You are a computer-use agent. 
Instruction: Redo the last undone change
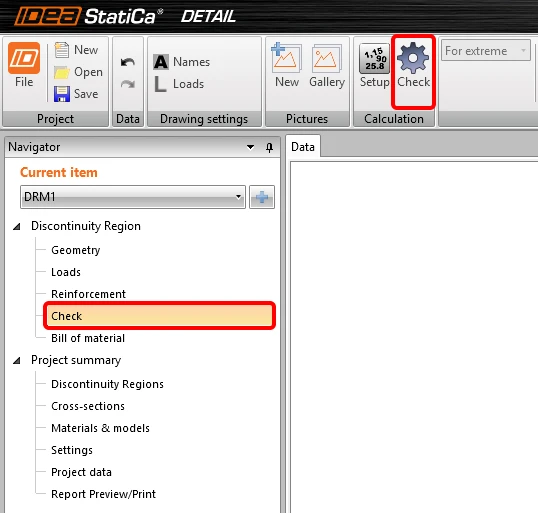[x=128, y=84]
